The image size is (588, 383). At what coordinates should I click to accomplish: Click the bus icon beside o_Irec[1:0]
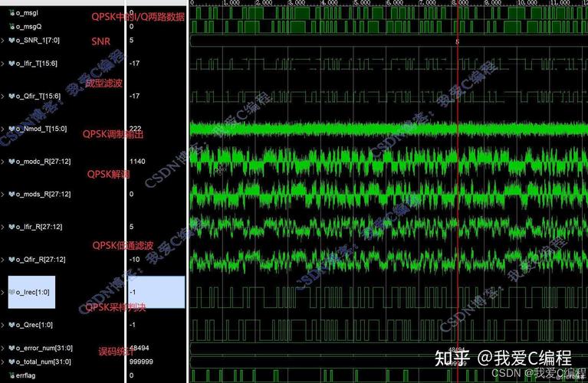click(x=12, y=292)
